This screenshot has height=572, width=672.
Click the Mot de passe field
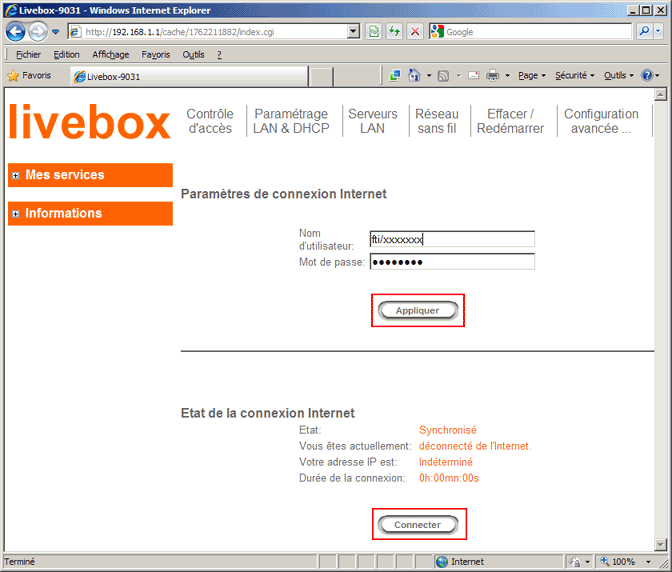pos(452,262)
